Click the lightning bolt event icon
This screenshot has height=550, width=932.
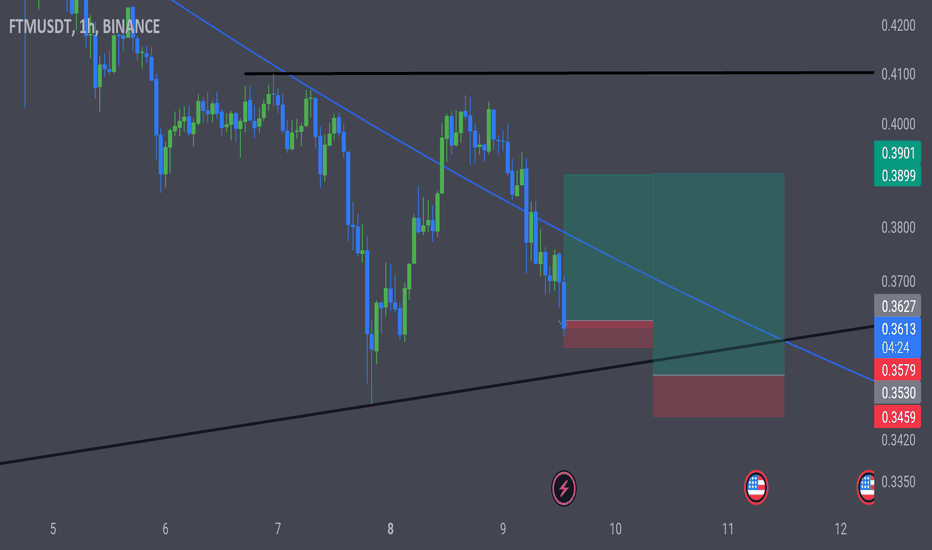563,488
